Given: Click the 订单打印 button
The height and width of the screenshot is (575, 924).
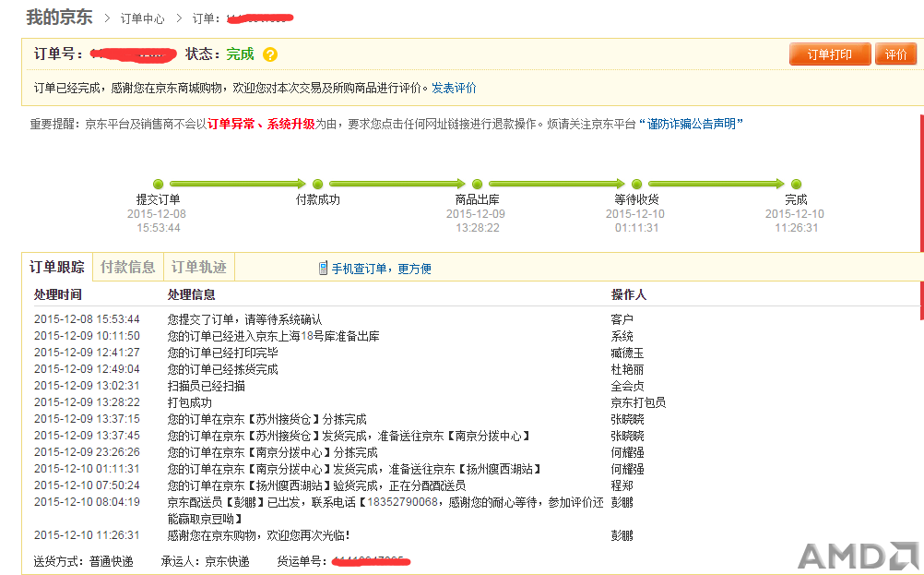Looking at the screenshot, I should [x=830, y=54].
